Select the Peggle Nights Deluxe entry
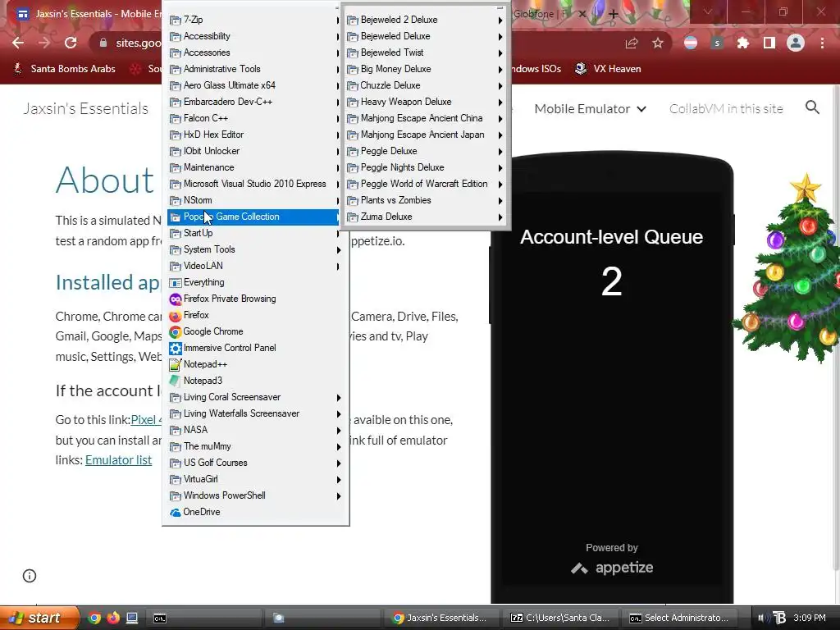The height and width of the screenshot is (630, 840). coord(426,167)
